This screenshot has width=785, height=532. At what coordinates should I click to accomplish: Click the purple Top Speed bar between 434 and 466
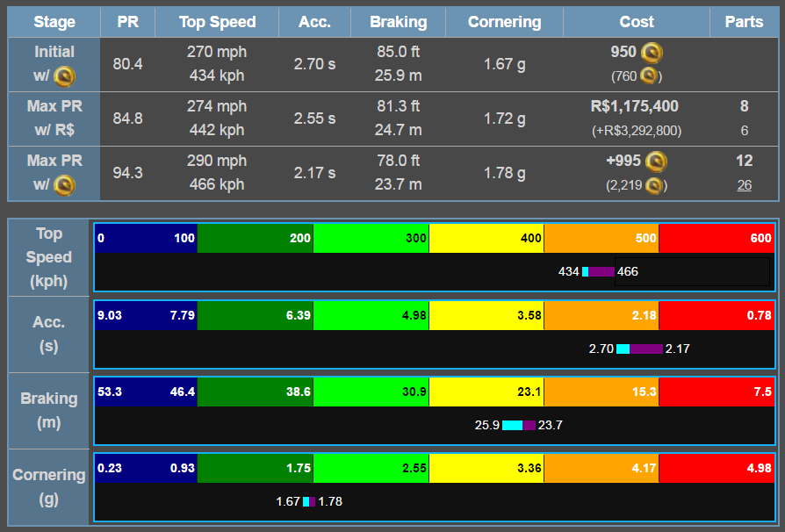pos(601,272)
